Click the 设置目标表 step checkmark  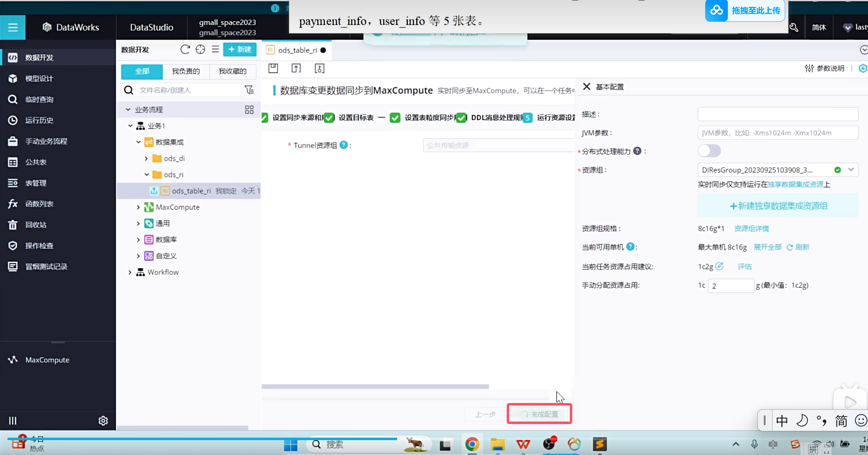point(329,118)
